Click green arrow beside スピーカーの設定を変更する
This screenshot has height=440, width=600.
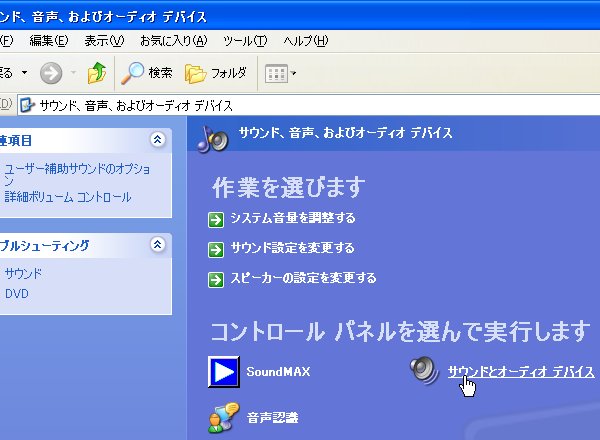coord(216,278)
